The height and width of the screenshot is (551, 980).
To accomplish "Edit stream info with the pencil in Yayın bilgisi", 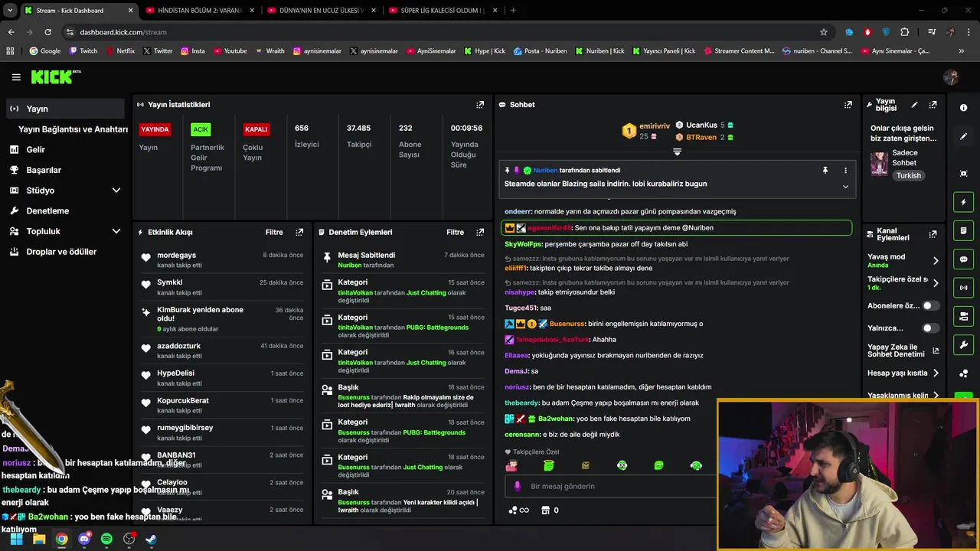I will 914,105.
